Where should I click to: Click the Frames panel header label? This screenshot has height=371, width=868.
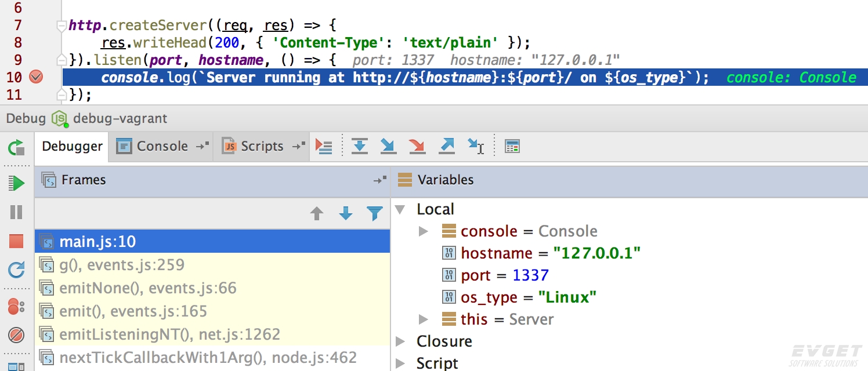[84, 180]
